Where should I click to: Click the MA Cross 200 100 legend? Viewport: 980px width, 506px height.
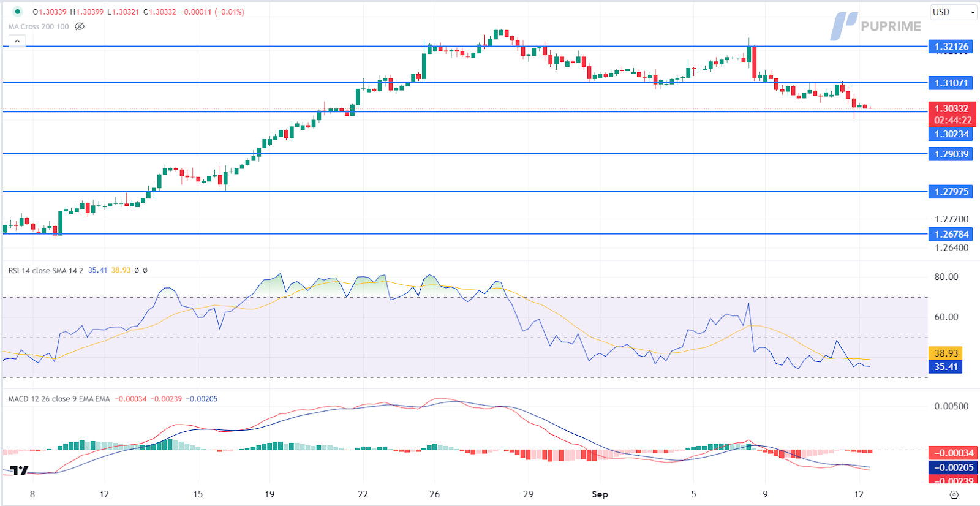click(x=39, y=26)
